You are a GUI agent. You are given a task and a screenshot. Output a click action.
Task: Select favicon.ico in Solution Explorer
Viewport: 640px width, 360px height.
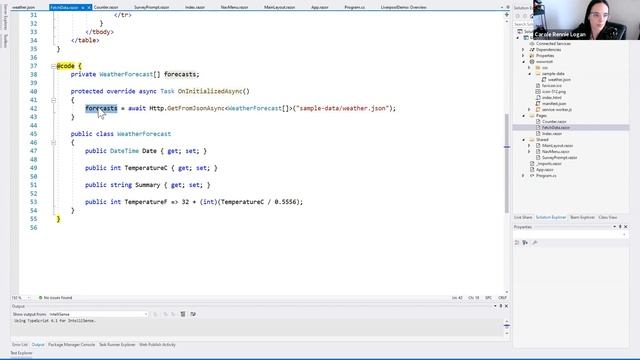551,86
